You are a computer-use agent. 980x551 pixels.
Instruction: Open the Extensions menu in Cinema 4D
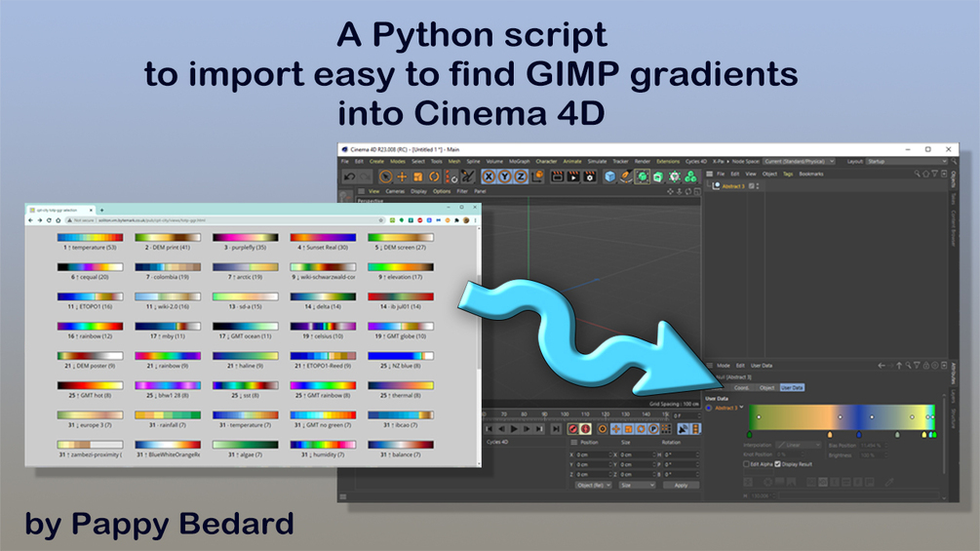(668, 161)
